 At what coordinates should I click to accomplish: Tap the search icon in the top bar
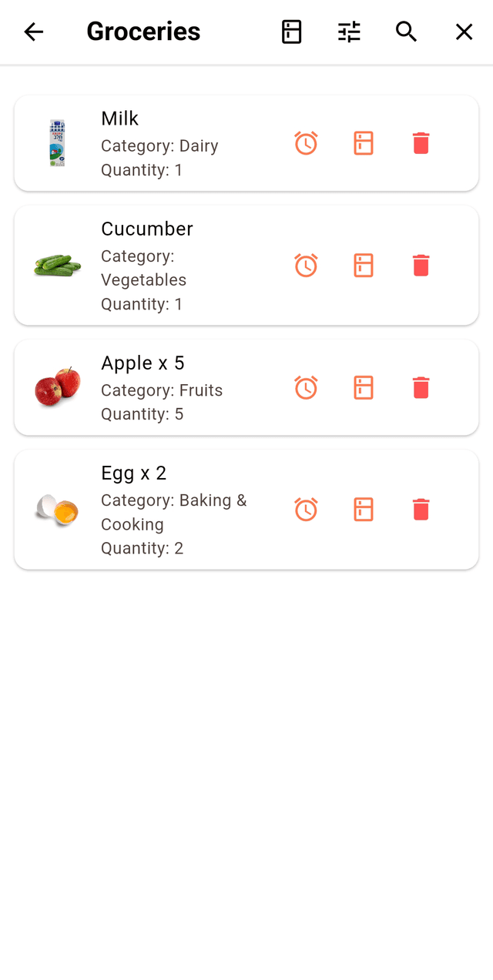pyautogui.click(x=406, y=32)
